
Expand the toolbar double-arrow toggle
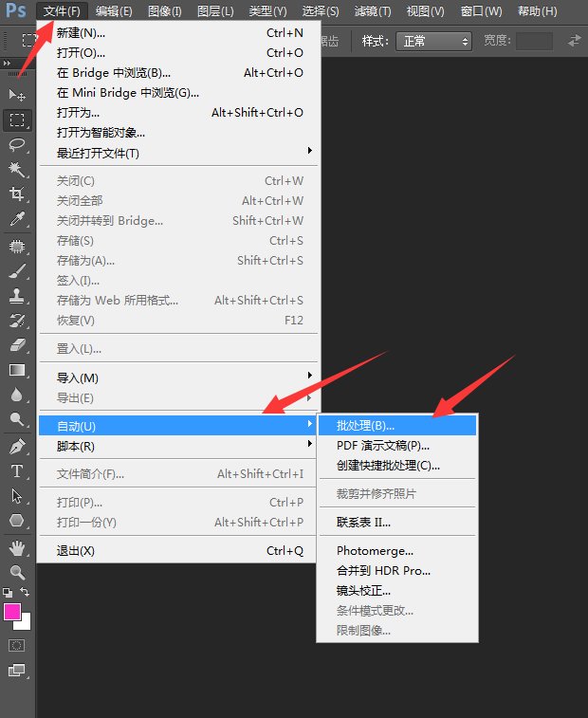(x=7, y=63)
